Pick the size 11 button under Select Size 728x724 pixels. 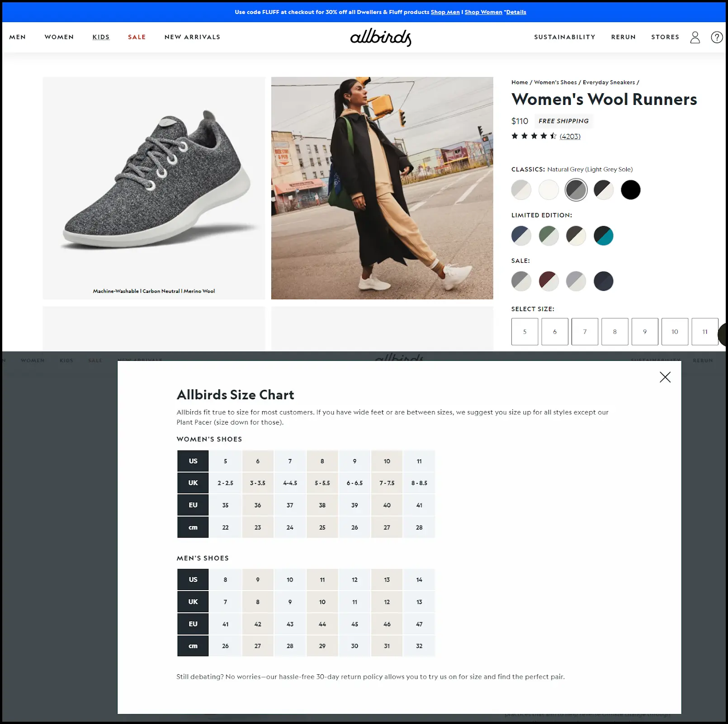pos(705,331)
